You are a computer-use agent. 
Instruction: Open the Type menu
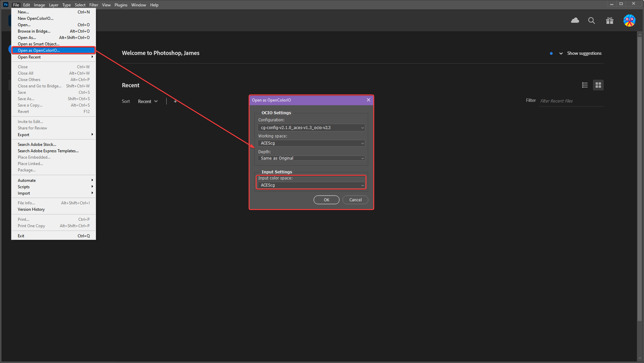pyautogui.click(x=67, y=5)
